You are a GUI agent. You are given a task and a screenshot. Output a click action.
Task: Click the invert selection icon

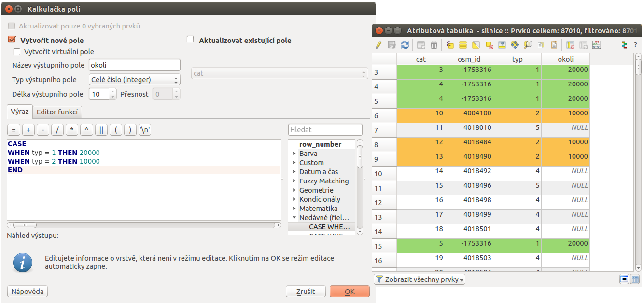click(x=476, y=45)
